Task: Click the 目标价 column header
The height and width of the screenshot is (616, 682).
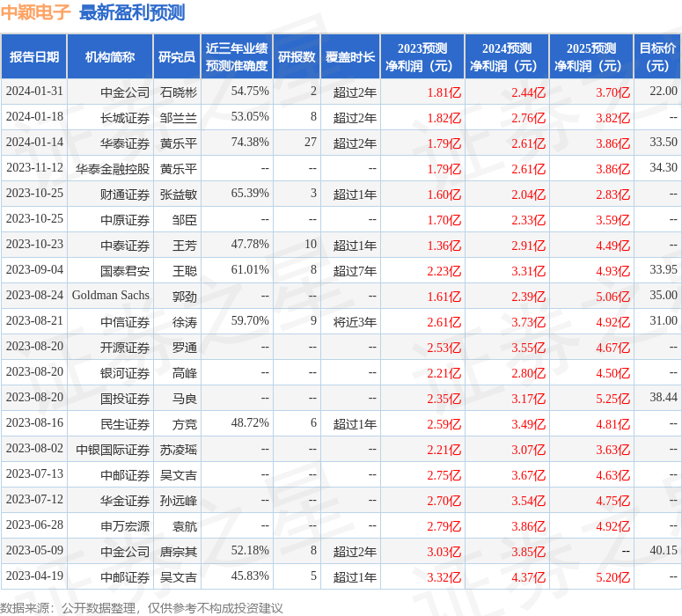Action: [x=657, y=57]
